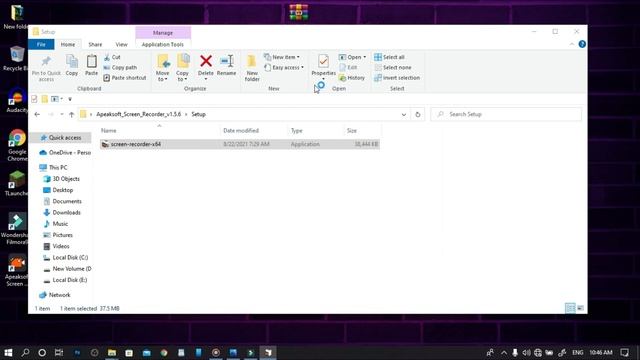Expand the address bar history dropdown
Image resolution: width=640 pixels, height=360 pixels.
tap(404, 115)
